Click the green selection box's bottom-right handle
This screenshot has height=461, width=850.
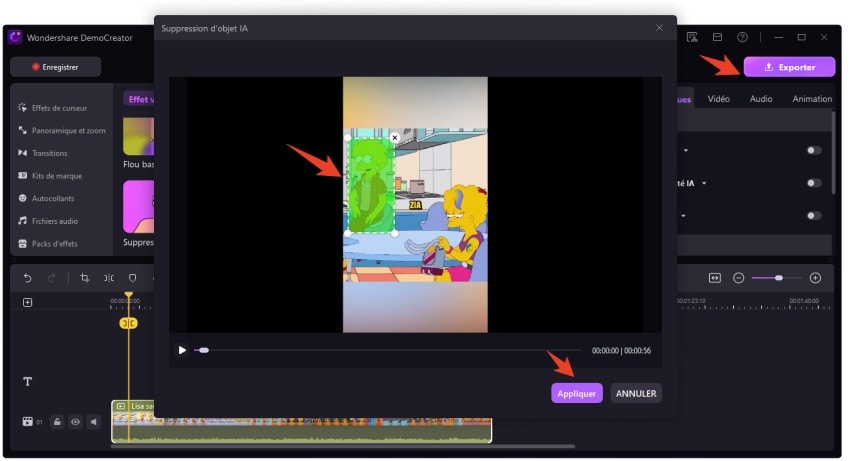click(x=395, y=233)
